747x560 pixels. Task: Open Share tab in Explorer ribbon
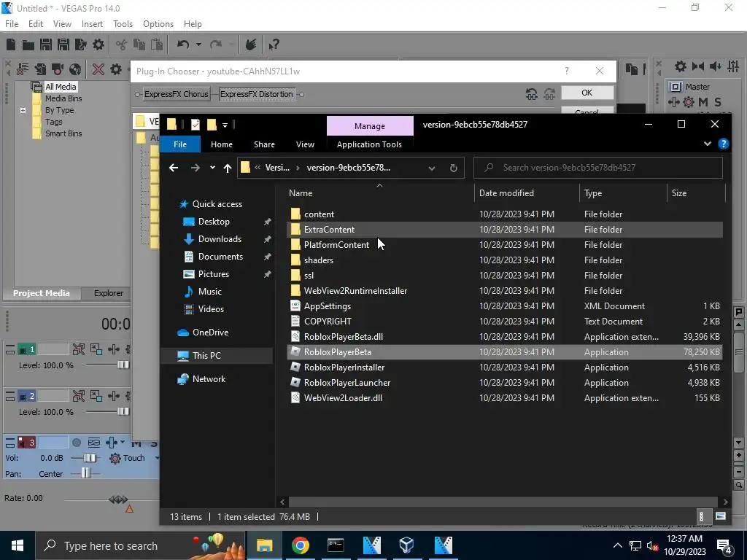click(264, 144)
